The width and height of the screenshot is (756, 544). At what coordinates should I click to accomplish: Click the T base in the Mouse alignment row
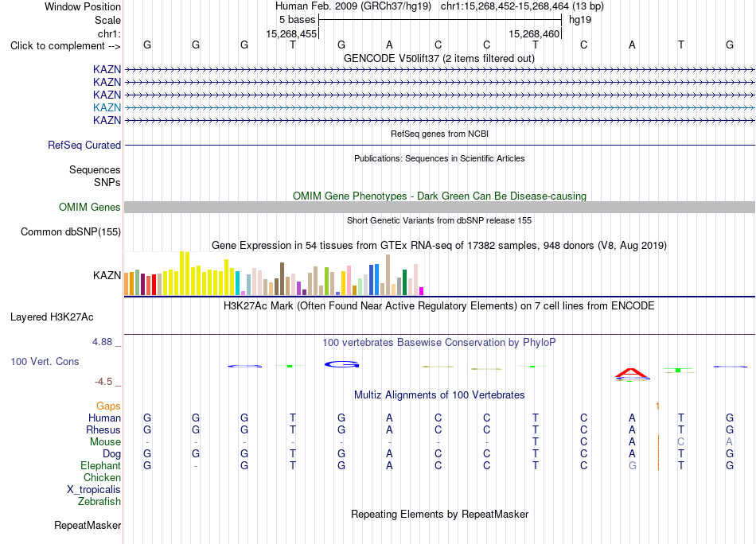[536, 442]
